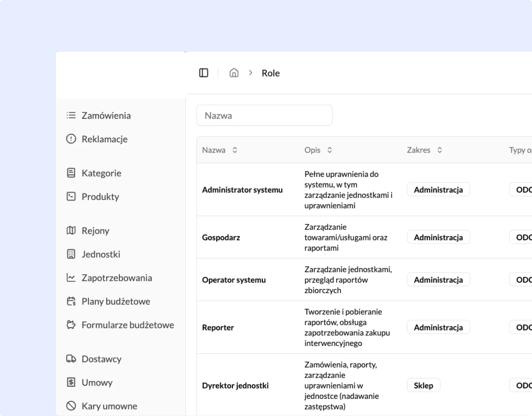This screenshot has height=416, width=532.
Task: Navigate to Kategorie
Action: tap(102, 173)
